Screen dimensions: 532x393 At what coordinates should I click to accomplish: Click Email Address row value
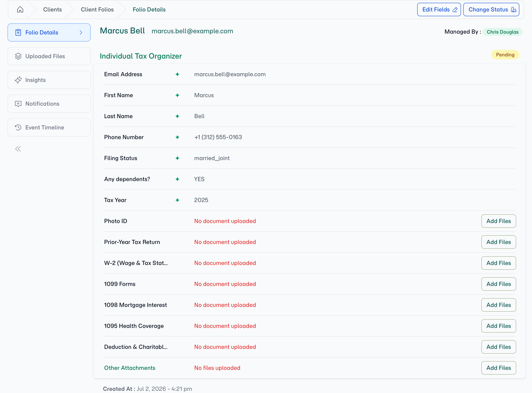pyautogui.click(x=230, y=74)
